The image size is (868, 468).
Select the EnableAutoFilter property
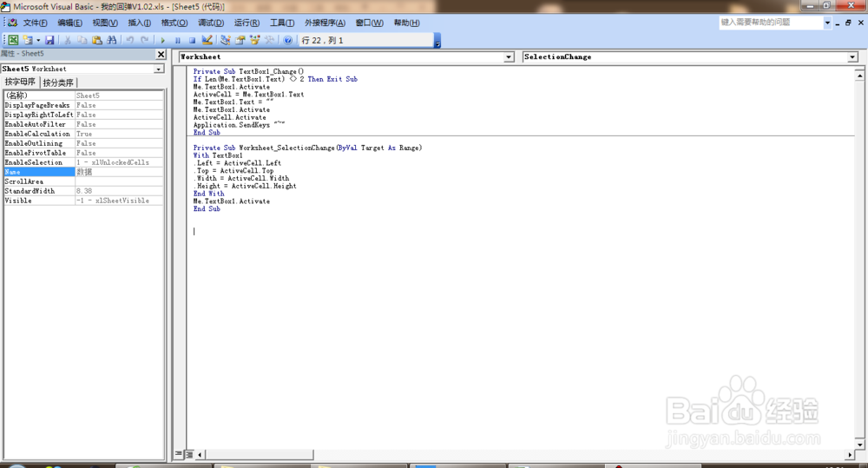[x=83, y=125]
